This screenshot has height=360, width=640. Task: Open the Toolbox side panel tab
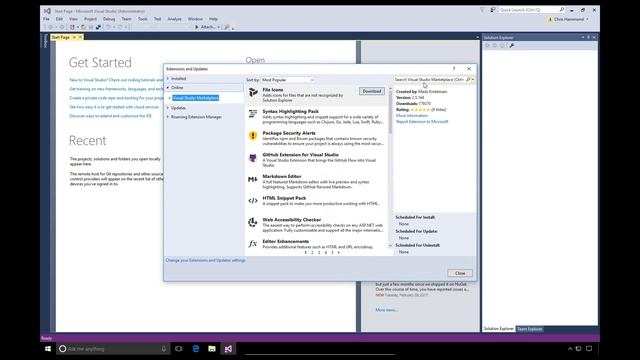tap(45, 41)
